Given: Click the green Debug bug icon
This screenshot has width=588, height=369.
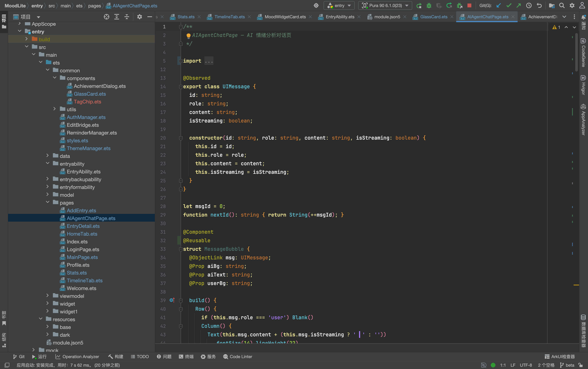Looking at the screenshot, I should coord(429,5).
